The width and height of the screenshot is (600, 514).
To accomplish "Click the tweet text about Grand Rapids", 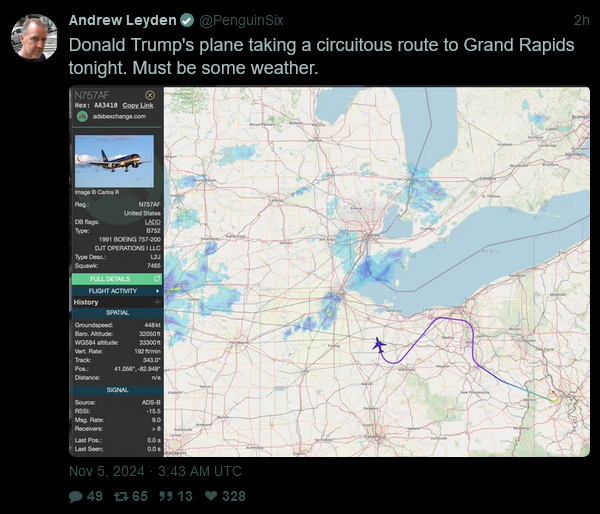I will [321, 56].
